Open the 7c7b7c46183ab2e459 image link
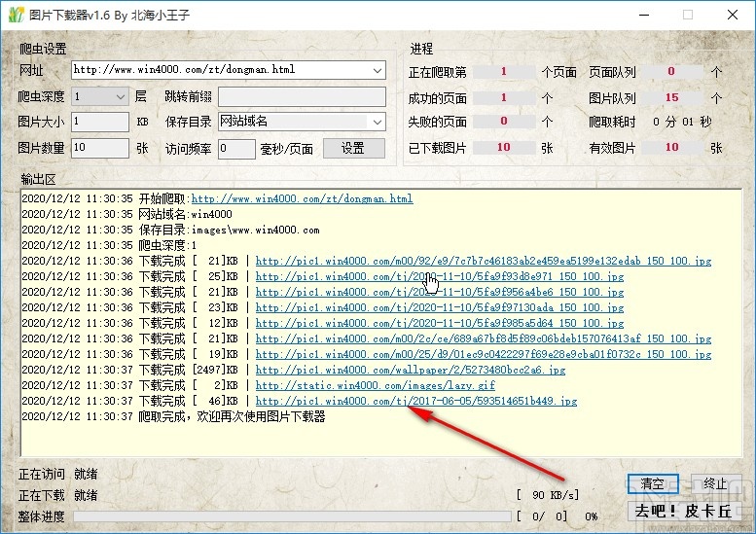 [484, 261]
